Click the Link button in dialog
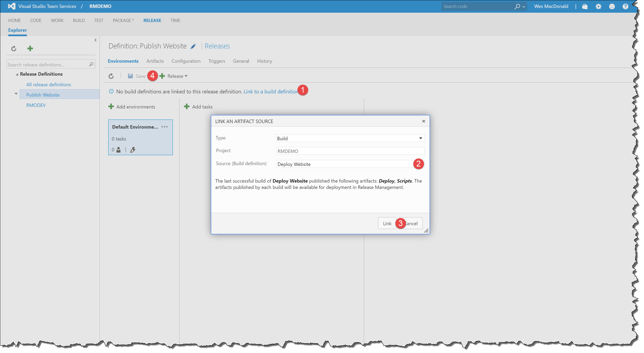The image size is (644, 353). pos(387,224)
